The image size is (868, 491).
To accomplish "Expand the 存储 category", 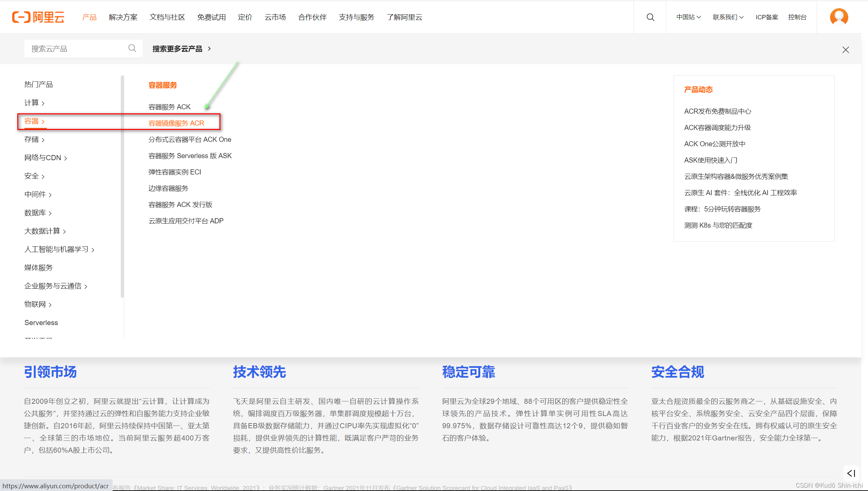I will tap(34, 139).
